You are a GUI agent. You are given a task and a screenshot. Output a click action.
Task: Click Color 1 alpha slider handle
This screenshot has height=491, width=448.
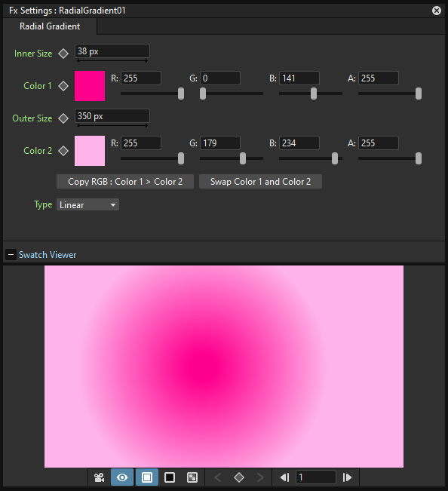(x=419, y=94)
